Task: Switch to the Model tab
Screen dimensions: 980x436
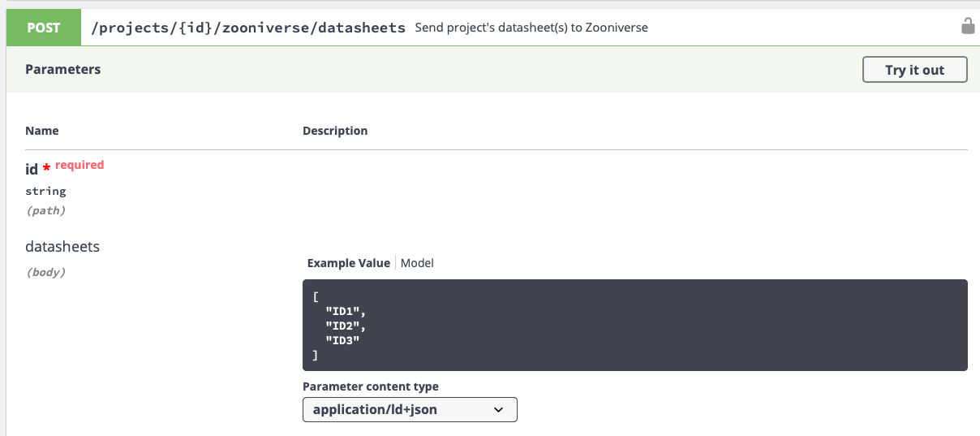Action: [417, 263]
